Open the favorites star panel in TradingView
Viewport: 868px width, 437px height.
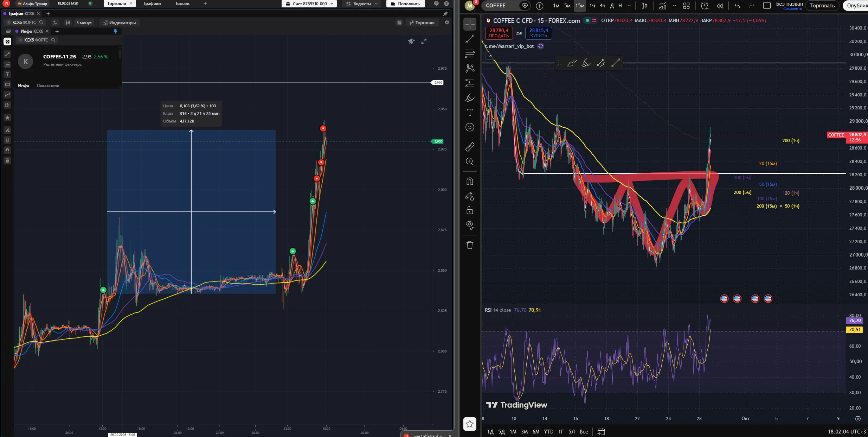click(x=470, y=424)
